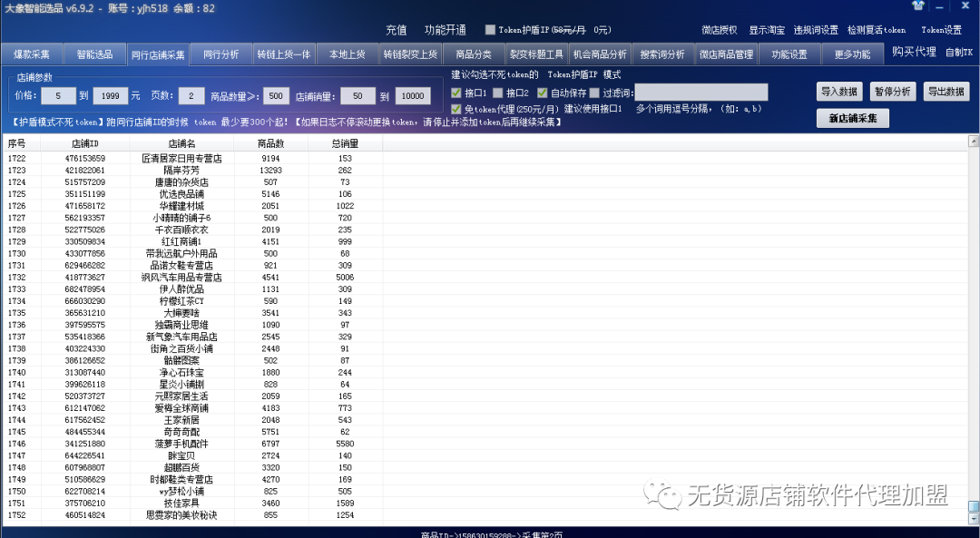Viewport: 980px width, 538px height.
Task: Show the 更多功能 tab
Action: pos(852,54)
